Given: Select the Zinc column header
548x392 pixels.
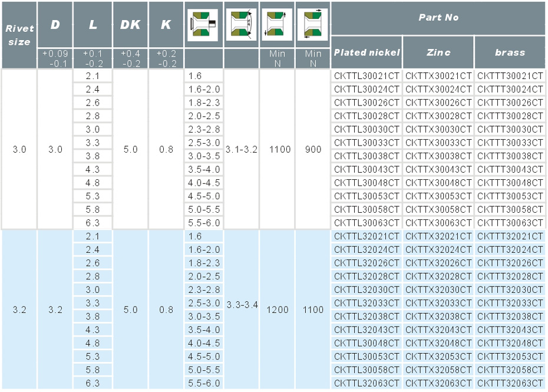Looking at the screenshot, I should point(438,52).
